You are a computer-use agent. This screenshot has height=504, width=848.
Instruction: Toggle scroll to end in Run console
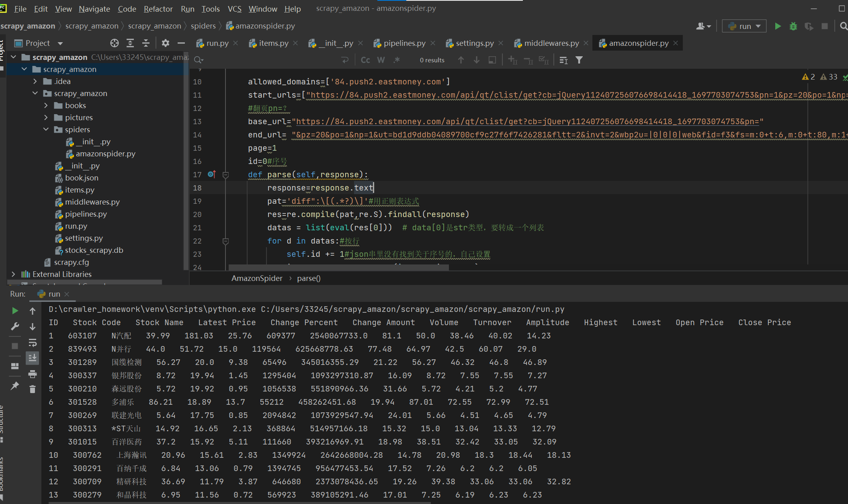(x=33, y=358)
